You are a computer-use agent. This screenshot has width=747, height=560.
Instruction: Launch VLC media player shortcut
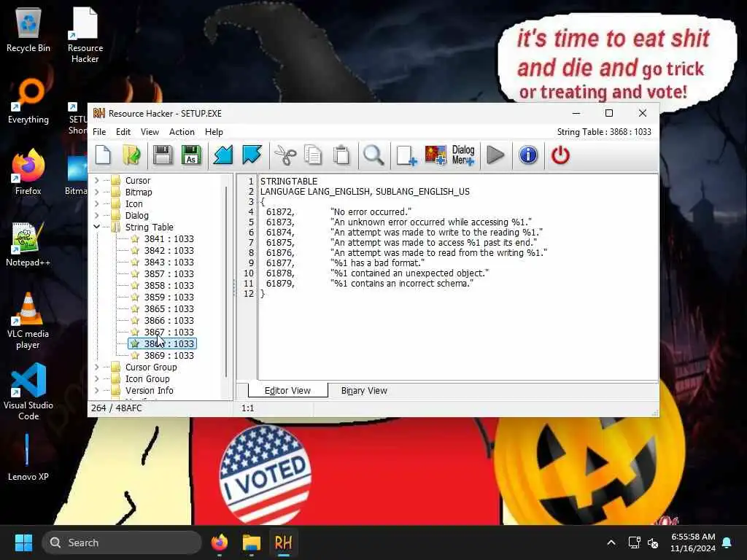pos(28,321)
